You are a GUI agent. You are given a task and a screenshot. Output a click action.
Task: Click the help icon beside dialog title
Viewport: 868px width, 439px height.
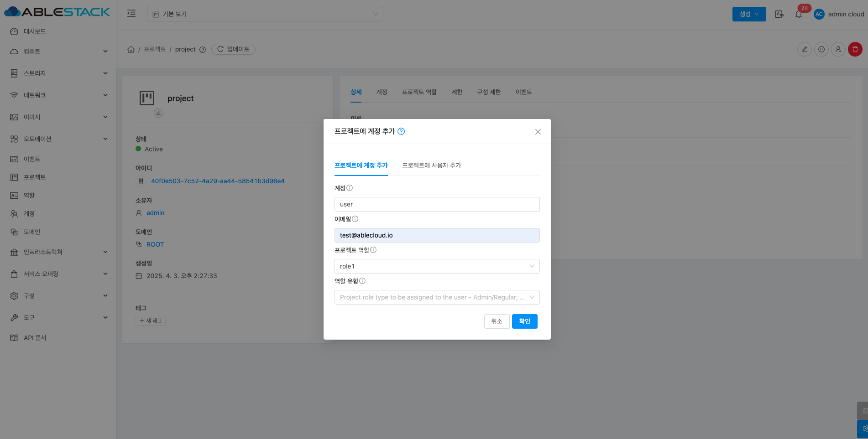click(x=401, y=131)
